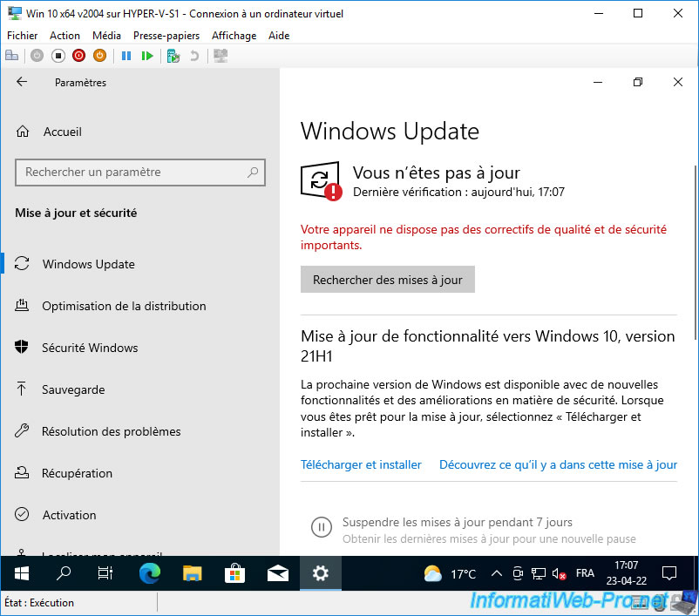Click the Rechercher un paramètre search field
Image resolution: width=699 pixels, height=616 pixels.
(x=140, y=172)
